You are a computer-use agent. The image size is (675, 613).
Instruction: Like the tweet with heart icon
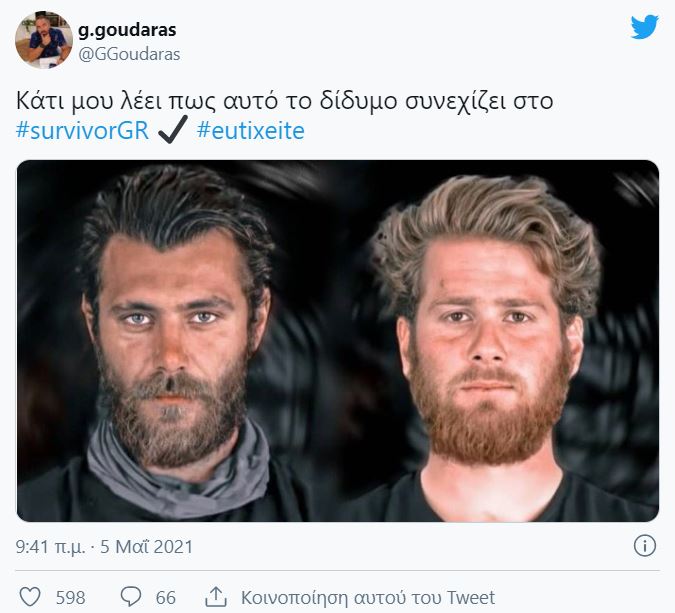click(x=30, y=597)
